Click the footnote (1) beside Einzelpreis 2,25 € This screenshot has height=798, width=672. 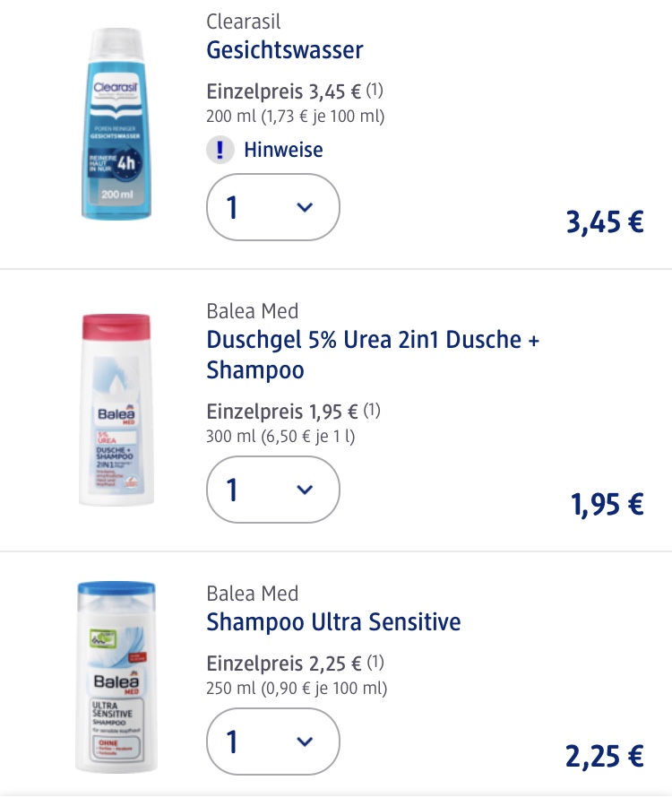click(x=375, y=663)
